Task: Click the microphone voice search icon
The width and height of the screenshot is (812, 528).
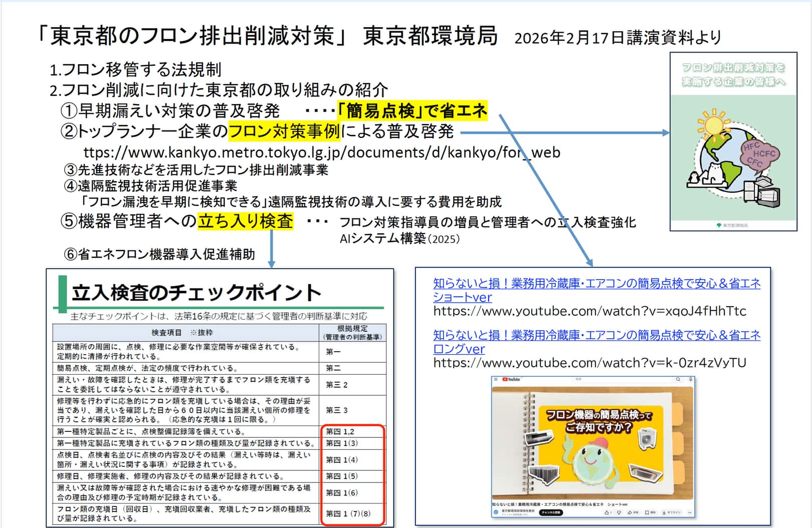Action: (x=690, y=380)
